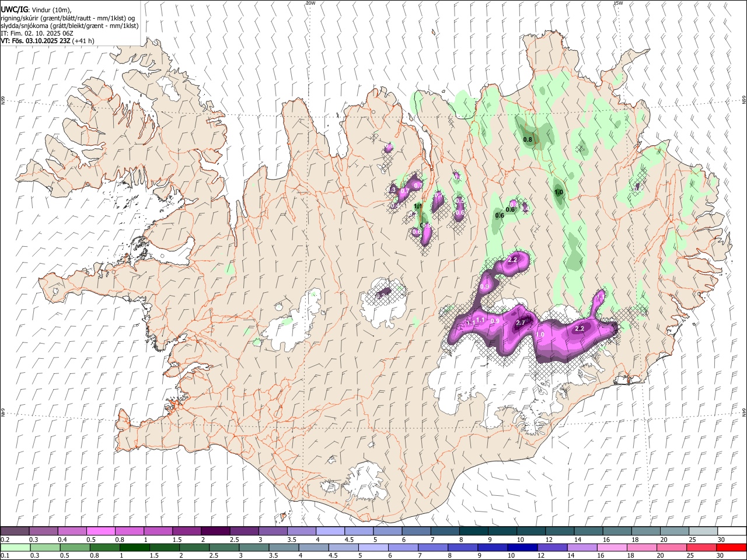747x560 pixels.
Task: Click the black 1.1 rain value label
Action: [418, 206]
